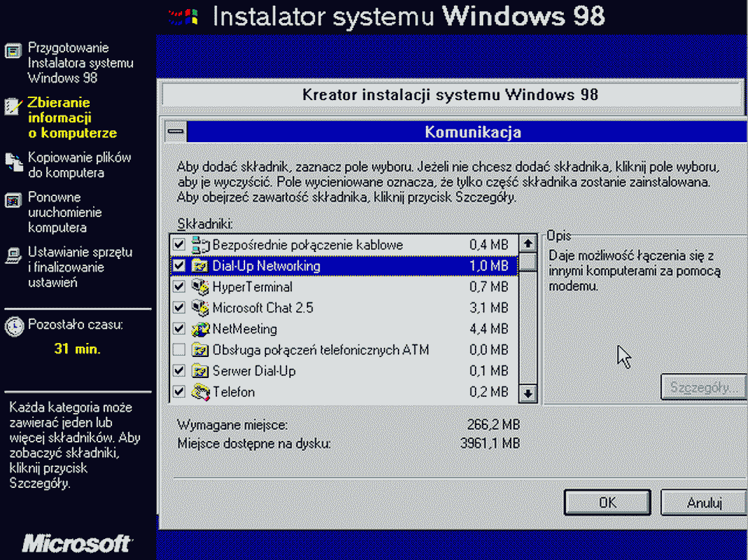This screenshot has width=748, height=560.
Task: Click the Microsoft Chat 2.5 icon
Action: tap(200, 307)
